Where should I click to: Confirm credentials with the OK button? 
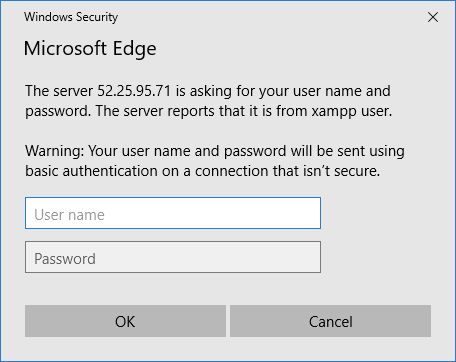tap(125, 321)
